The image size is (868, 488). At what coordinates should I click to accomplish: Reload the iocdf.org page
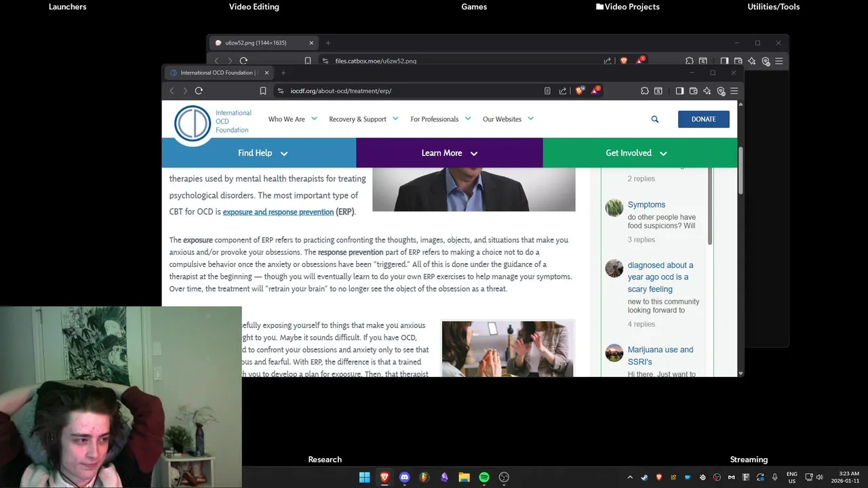[x=199, y=91]
